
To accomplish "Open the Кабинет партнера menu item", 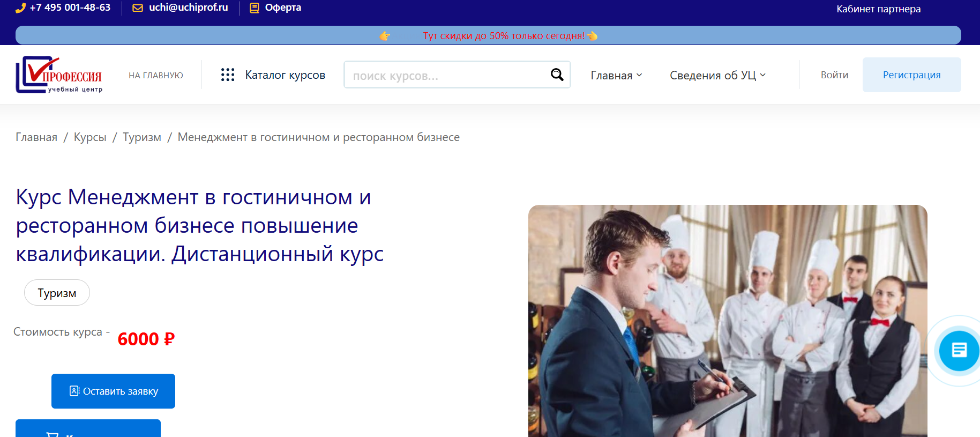I will click(878, 9).
